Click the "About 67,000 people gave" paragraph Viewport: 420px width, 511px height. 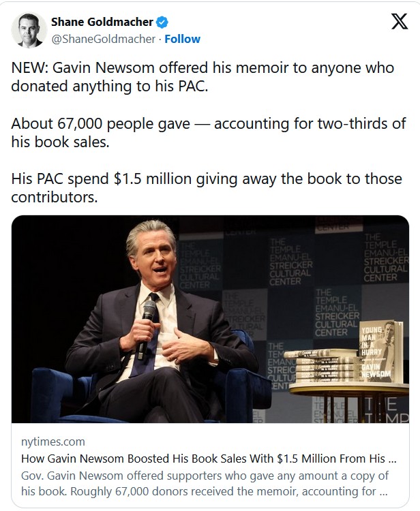[x=209, y=133]
